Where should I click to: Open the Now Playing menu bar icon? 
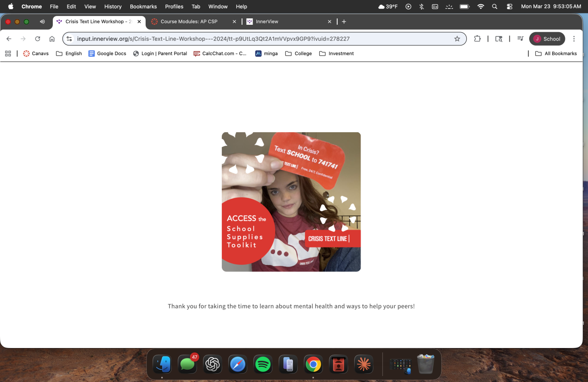408,6
